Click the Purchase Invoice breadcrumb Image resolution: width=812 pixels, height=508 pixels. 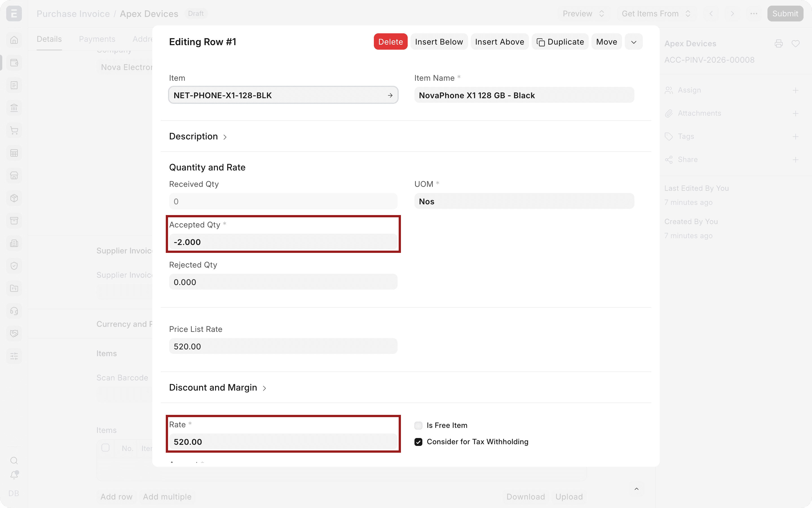point(73,14)
